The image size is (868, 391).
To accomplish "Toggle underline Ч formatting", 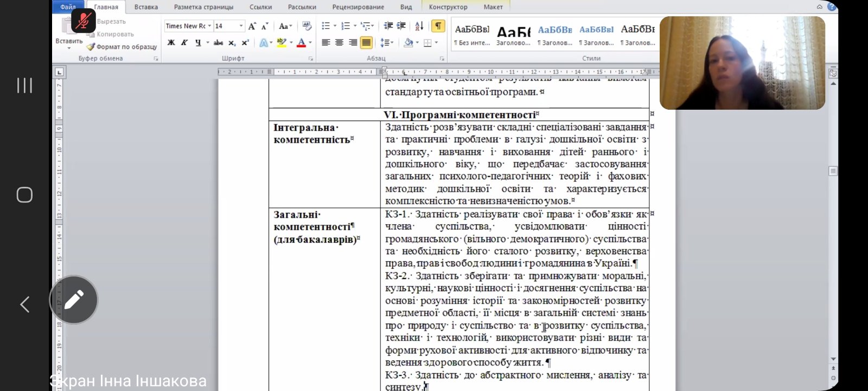I will (198, 42).
